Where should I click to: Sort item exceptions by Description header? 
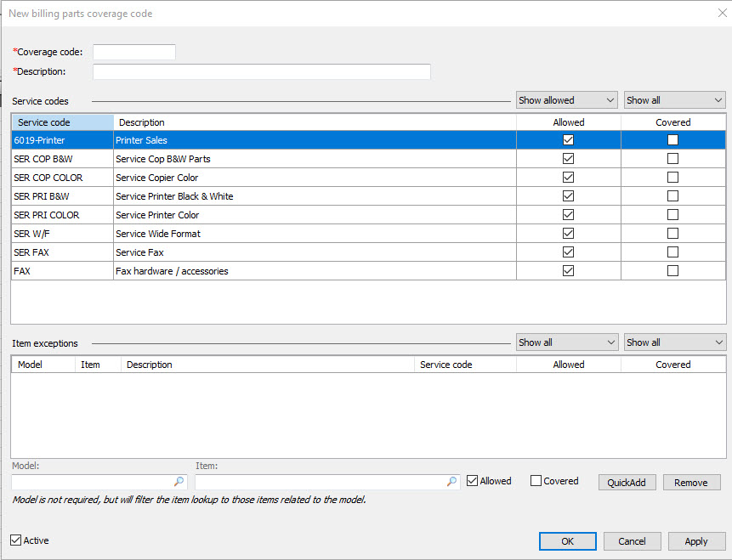(x=268, y=365)
